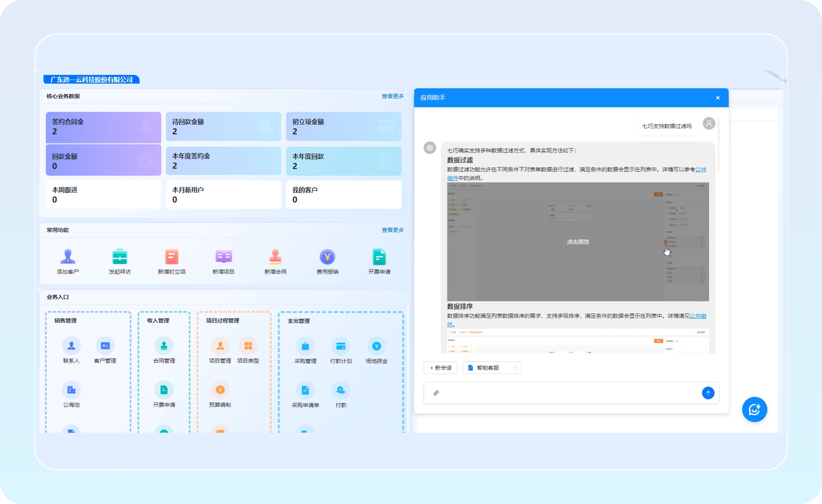This screenshot has width=822, height=504.
Task: Open the 发起拜访 shortcut icon
Action: pos(119,257)
